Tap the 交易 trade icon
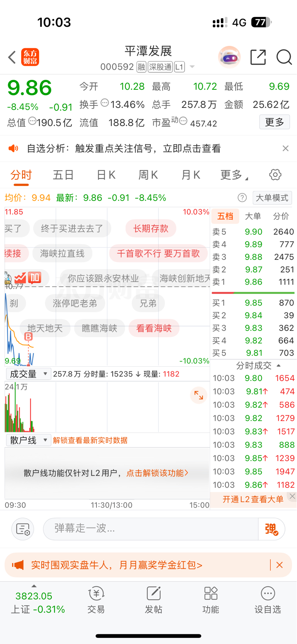The image size is (297, 644). click(96, 600)
